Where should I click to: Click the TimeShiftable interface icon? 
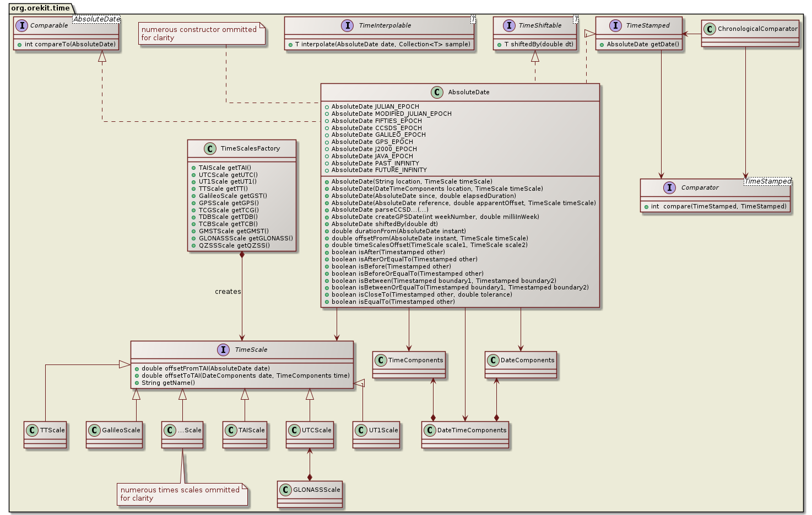point(510,25)
